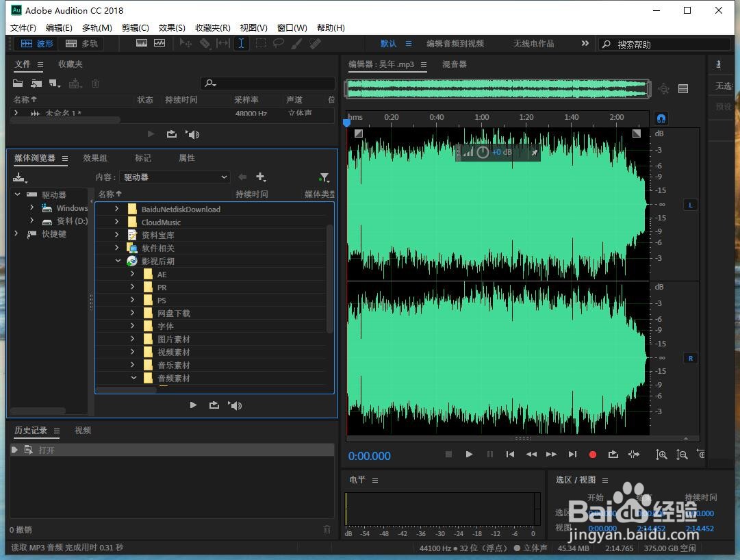
Task: Click the Files panel trash icon
Action: 95,84
